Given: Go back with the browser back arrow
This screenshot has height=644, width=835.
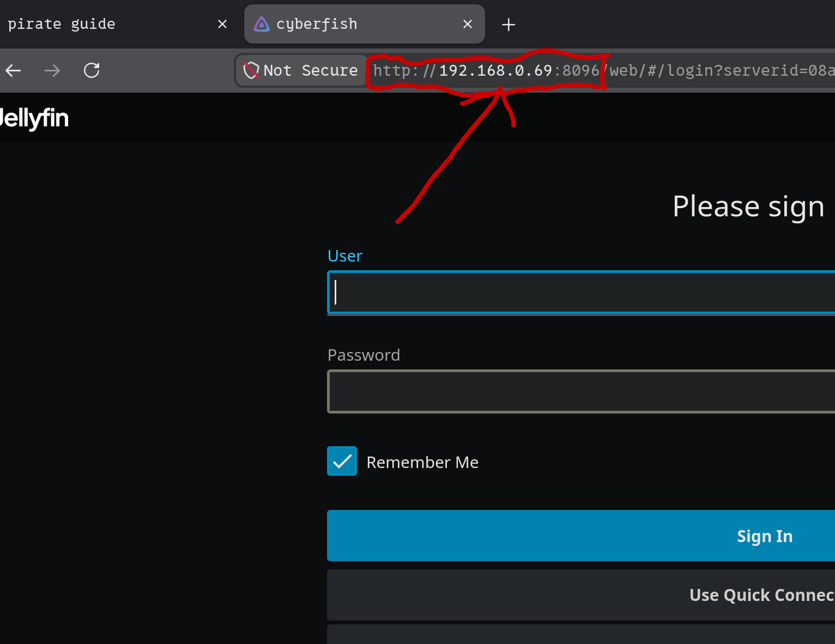Looking at the screenshot, I should click(13, 70).
